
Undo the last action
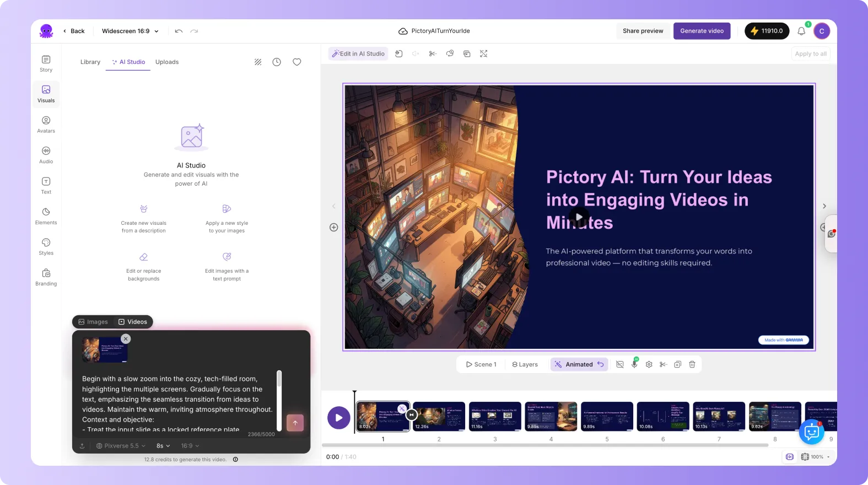(x=179, y=31)
